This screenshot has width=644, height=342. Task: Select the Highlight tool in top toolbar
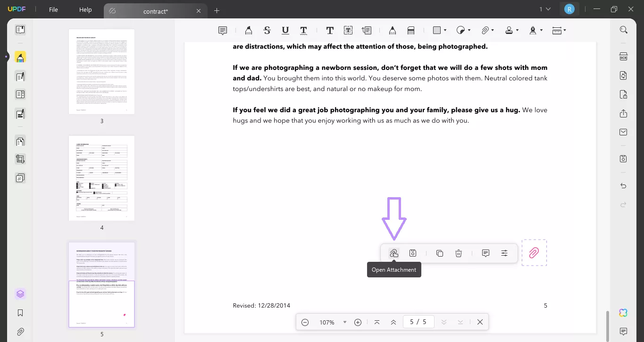click(249, 30)
